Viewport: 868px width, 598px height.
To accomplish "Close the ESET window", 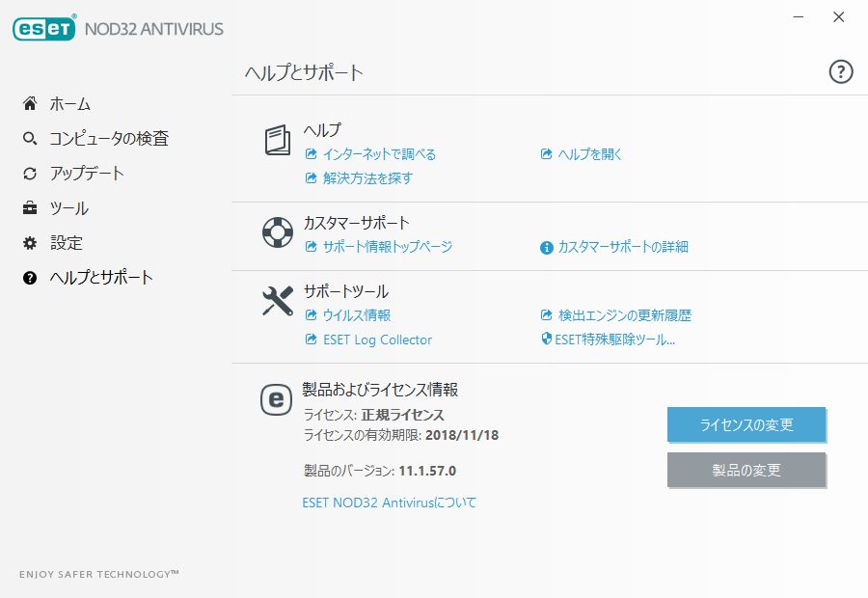I will tap(839, 17).
